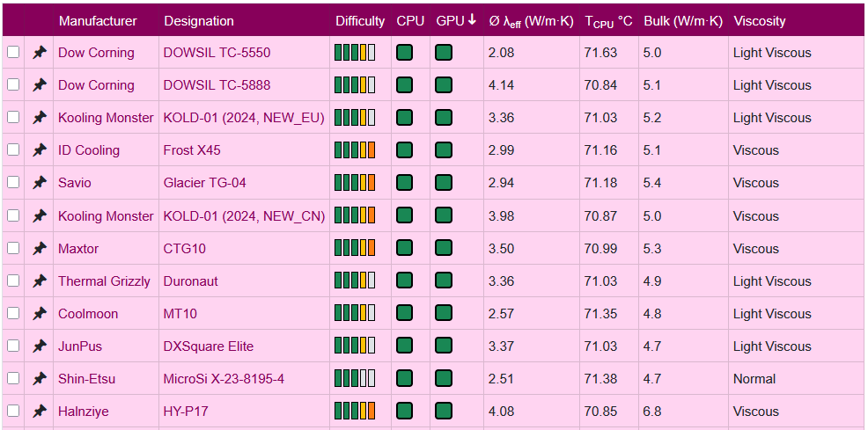Pin the KOLD-01 (2024, NEW_EU) row
The image size is (868, 430).
coord(40,119)
